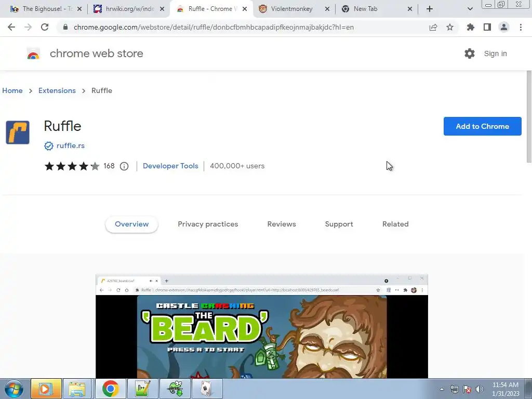Screen dimensions: 532x399
Task: Click the five-star rating display
Action: coord(72,166)
